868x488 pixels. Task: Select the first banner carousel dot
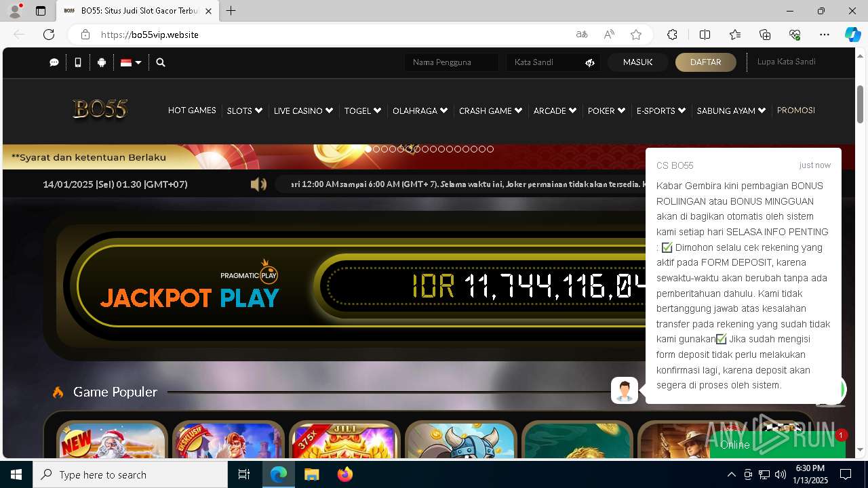368,149
